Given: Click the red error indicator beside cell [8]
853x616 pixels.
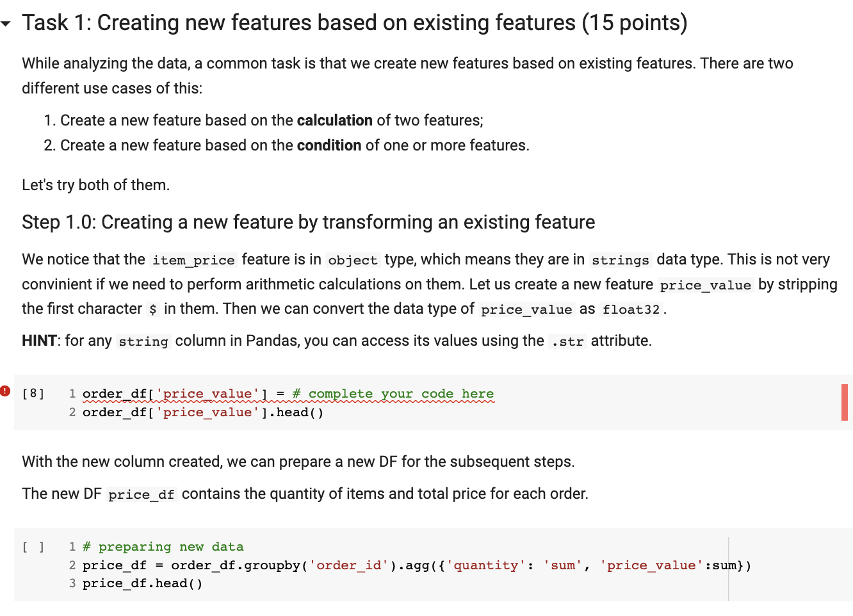Looking at the screenshot, I should (4, 391).
